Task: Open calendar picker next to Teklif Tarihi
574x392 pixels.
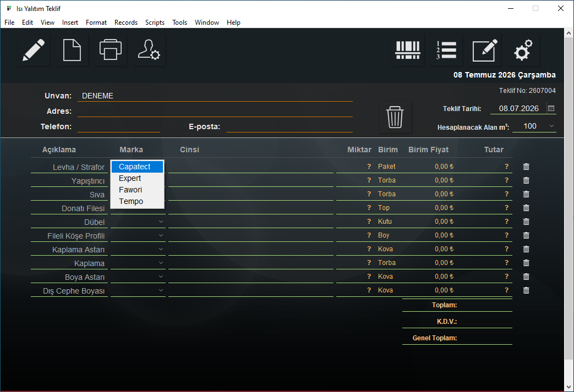Action: [551, 109]
